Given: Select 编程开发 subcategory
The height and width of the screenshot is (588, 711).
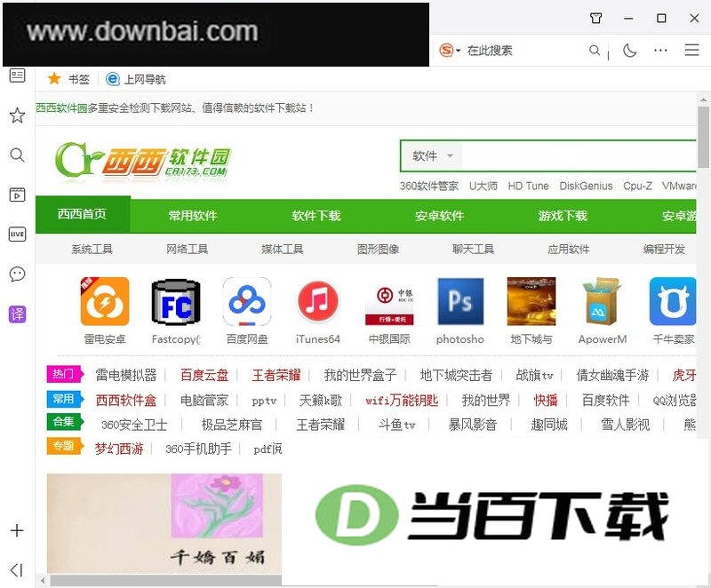Looking at the screenshot, I should point(664,250).
